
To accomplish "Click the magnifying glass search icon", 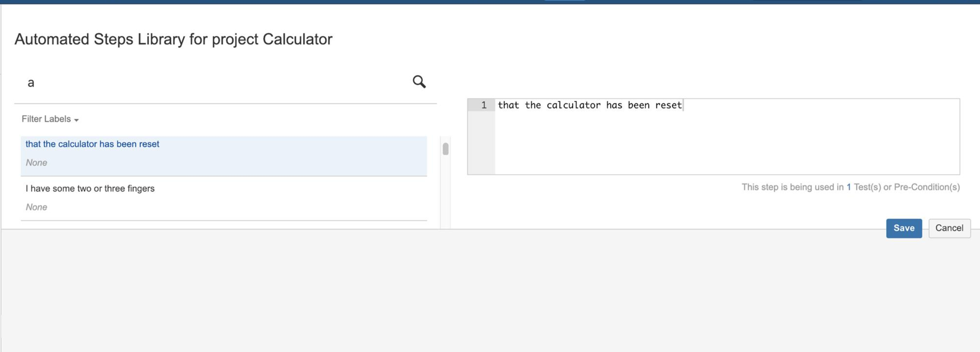I will point(419,82).
